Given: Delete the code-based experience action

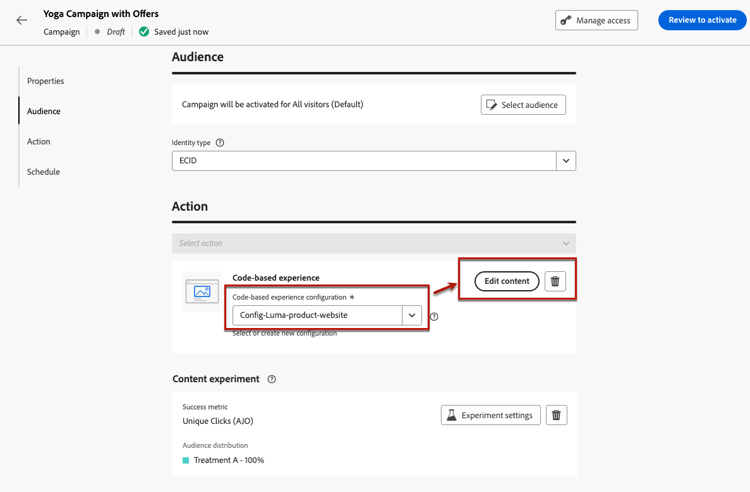Looking at the screenshot, I should [x=556, y=281].
